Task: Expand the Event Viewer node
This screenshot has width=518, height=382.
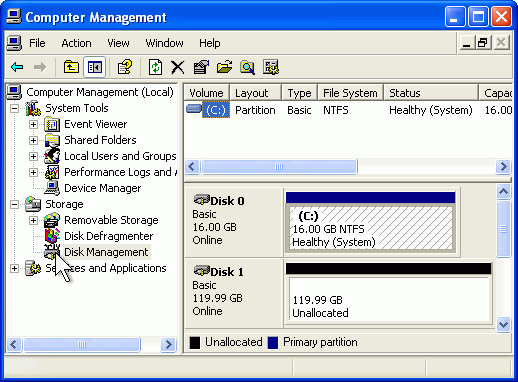Action: point(33,124)
